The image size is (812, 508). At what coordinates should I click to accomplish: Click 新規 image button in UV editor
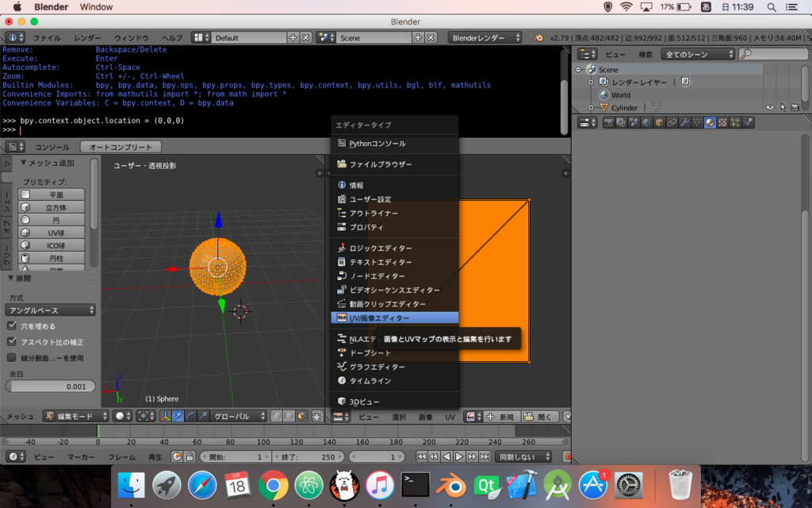pyautogui.click(x=501, y=417)
